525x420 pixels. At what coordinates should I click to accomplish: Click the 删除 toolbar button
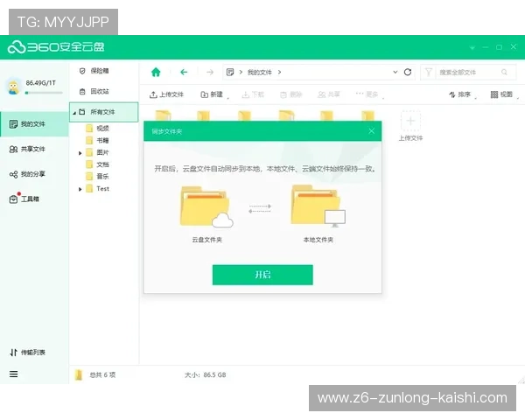(291, 94)
